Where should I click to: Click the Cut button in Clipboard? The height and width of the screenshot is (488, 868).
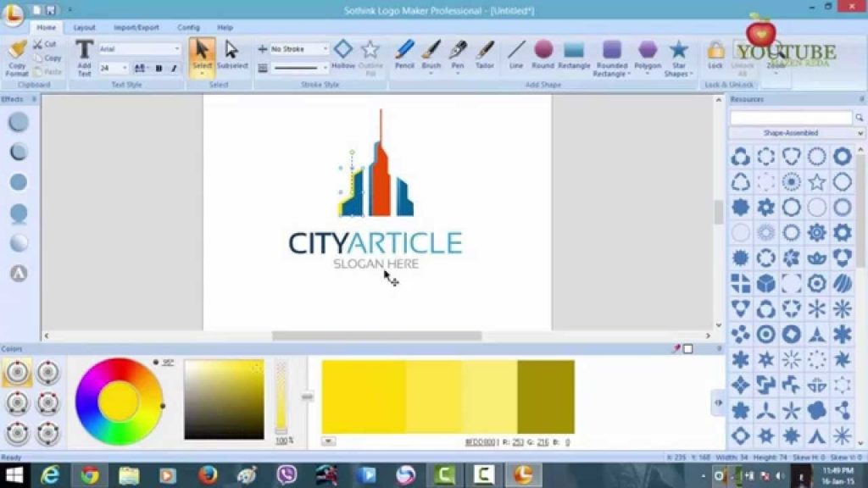[45, 44]
